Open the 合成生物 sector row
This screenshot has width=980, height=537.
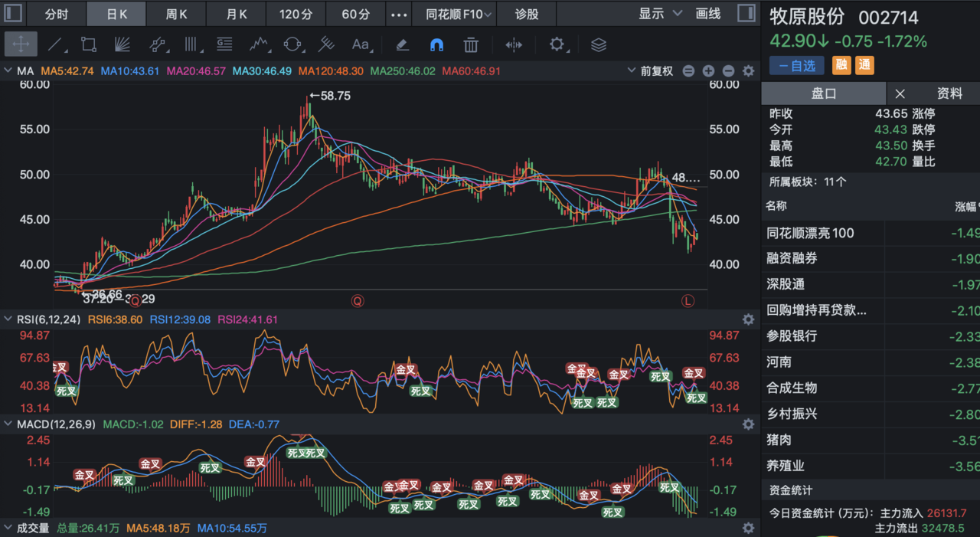click(871, 388)
